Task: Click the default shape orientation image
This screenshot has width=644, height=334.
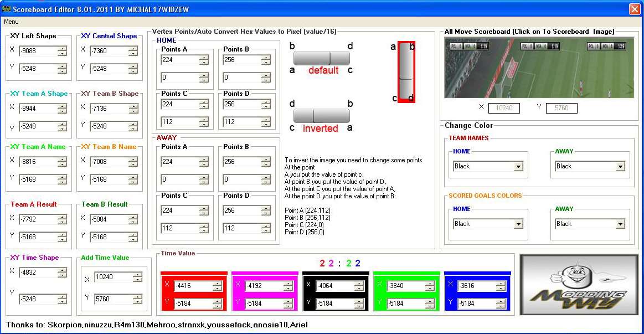Action: [x=322, y=58]
